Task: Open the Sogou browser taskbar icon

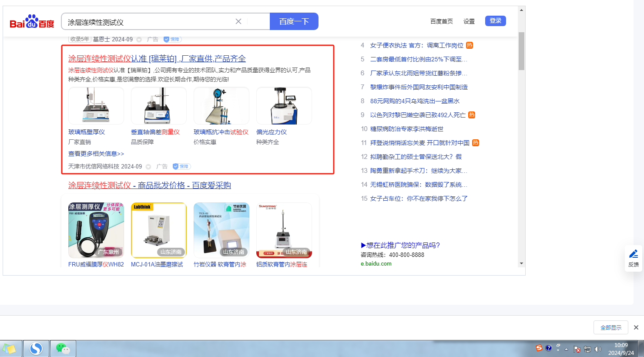Action: coord(36,349)
